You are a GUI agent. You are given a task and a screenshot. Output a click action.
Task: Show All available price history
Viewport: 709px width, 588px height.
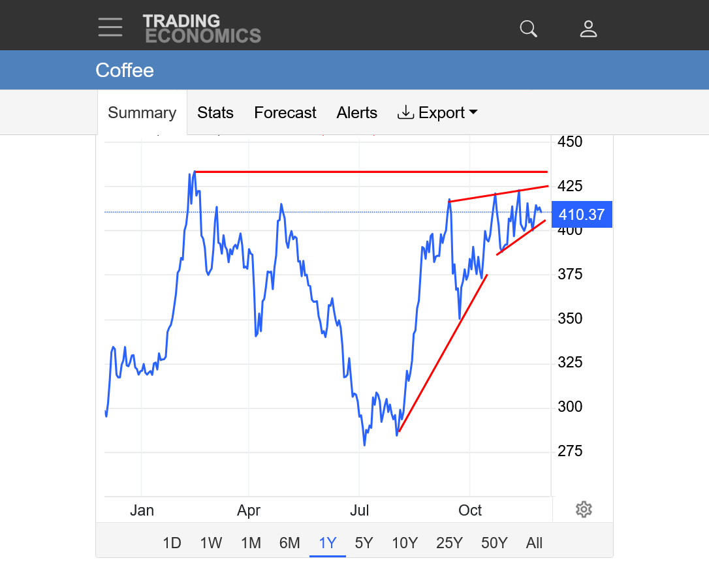[x=534, y=543]
